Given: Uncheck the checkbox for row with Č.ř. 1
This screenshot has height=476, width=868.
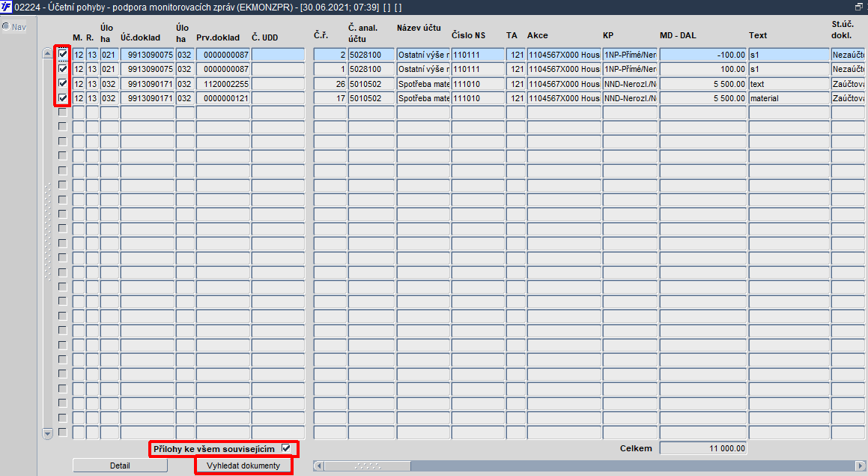Looking at the screenshot, I should 63,69.
